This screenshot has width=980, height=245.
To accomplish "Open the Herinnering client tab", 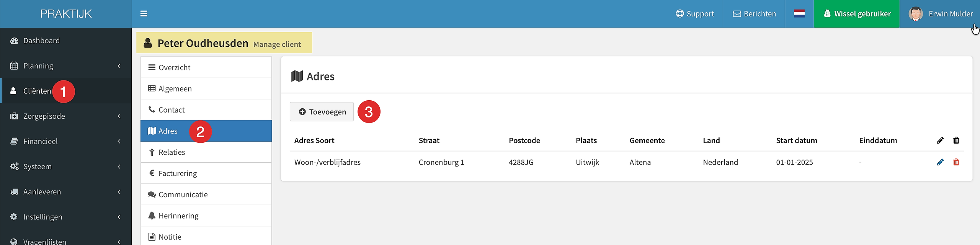I will pyautogui.click(x=206, y=216).
